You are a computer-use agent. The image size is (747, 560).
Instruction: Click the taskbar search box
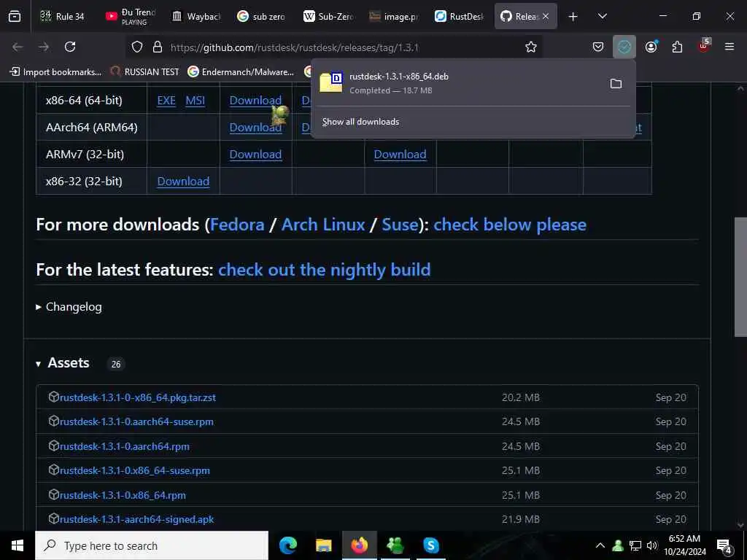pos(152,545)
